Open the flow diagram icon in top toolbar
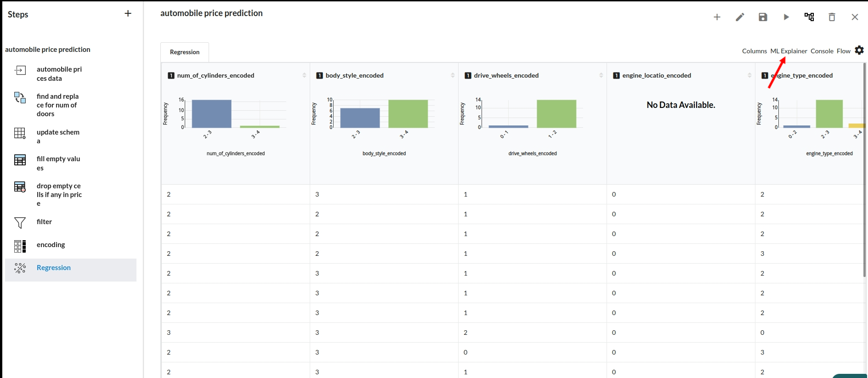This screenshot has width=868, height=378. [x=809, y=17]
